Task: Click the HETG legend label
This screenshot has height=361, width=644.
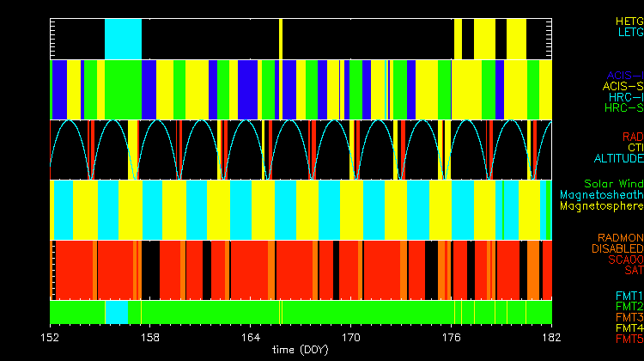Action: click(x=629, y=21)
